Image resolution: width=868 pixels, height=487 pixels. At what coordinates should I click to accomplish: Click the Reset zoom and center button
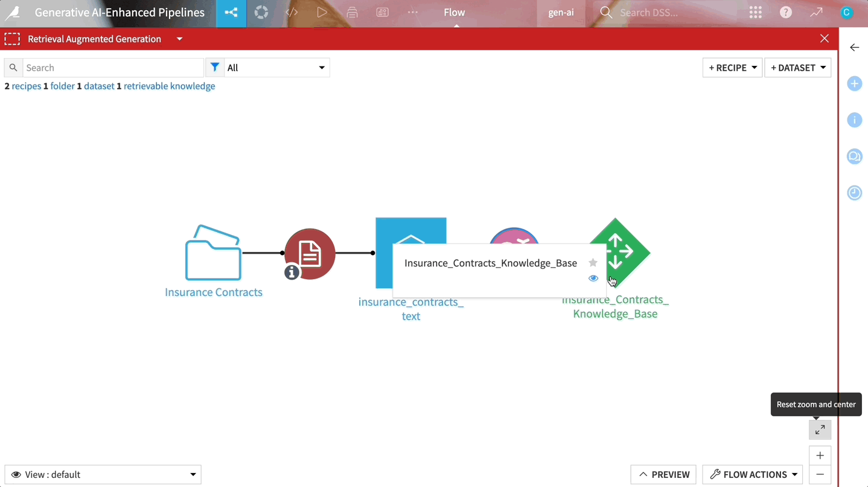pyautogui.click(x=820, y=430)
